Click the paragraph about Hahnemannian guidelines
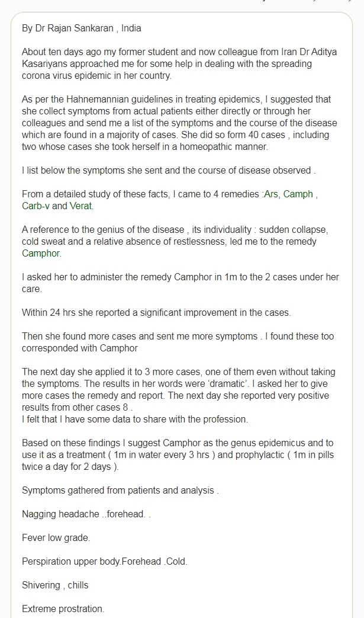 [x=179, y=123]
